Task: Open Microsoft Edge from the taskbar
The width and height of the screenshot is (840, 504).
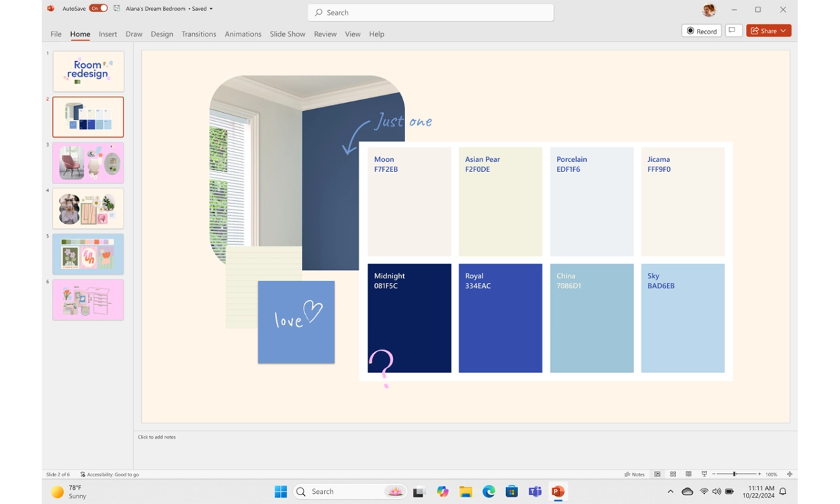Action: pyautogui.click(x=489, y=492)
